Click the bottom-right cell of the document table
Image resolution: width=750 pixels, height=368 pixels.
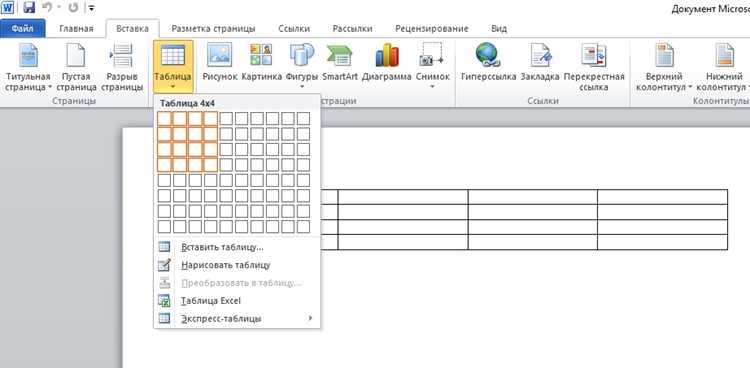click(662, 242)
